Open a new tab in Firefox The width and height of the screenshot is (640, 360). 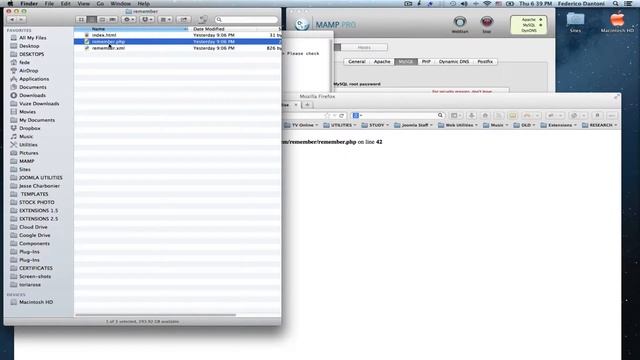(x=307, y=105)
